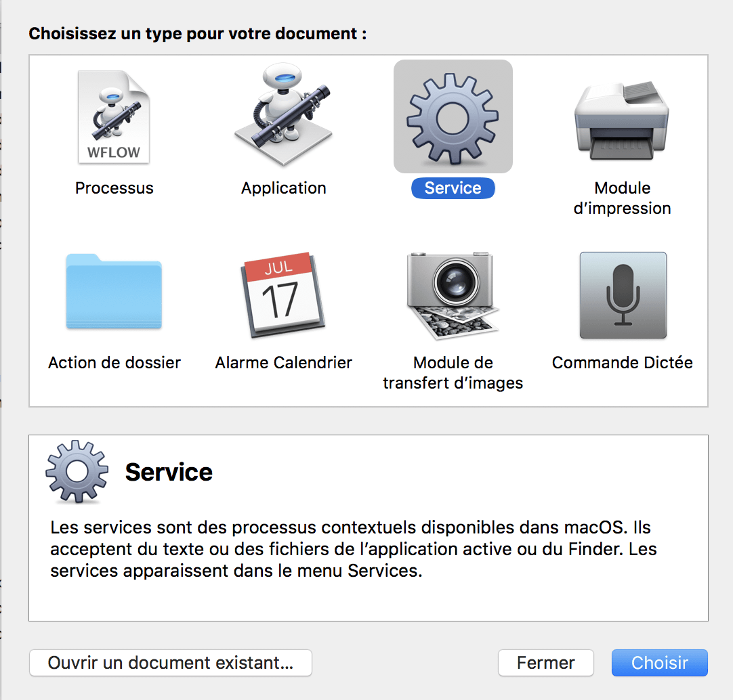Select the Processus WFLOW document icon
Screen dimensions: 733x700
pos(114,117)
